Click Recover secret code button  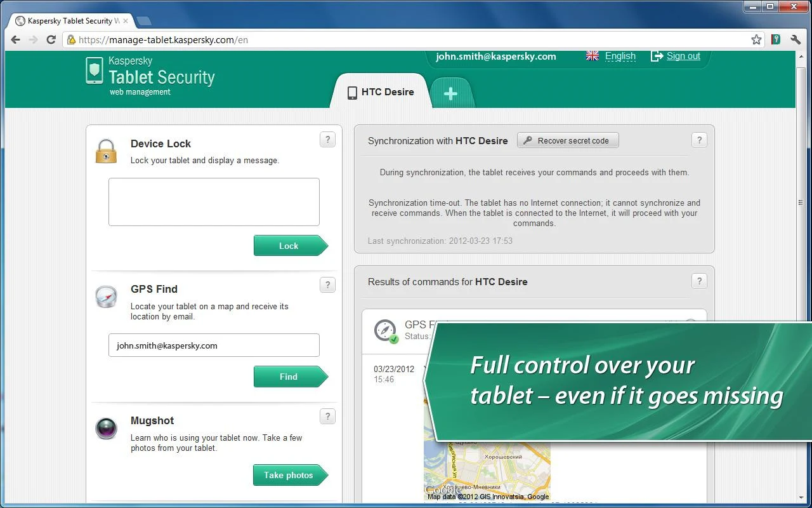(x=568, y=140)
